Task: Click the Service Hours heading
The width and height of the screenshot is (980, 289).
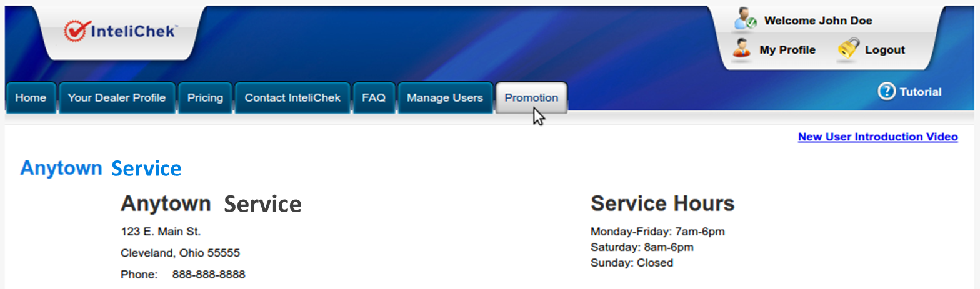Action: click(x=662, y=203)
